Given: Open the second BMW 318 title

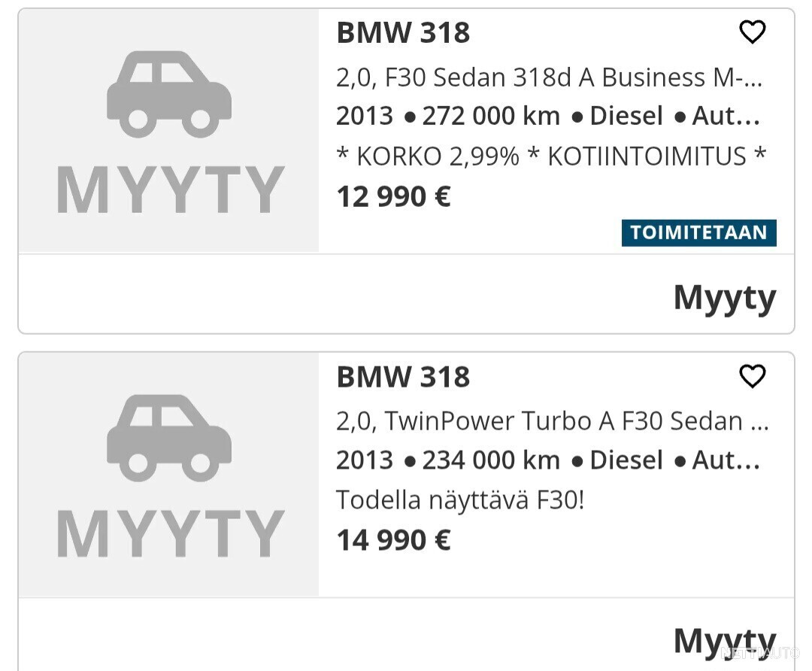Looking at the screenshot, I should click(x=403, y=377).
